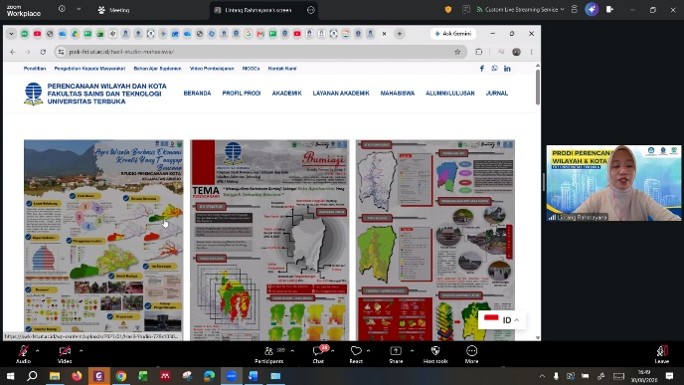Open the Chrome three-dot menu
This screenshot has width=684, height=385.
tap(531, 52)
